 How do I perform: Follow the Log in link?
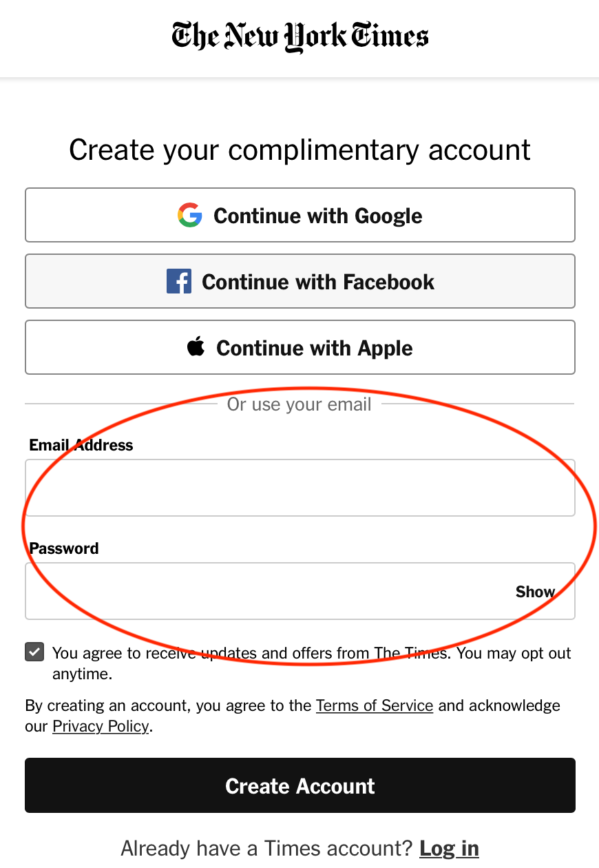click(x=449, y=848)
